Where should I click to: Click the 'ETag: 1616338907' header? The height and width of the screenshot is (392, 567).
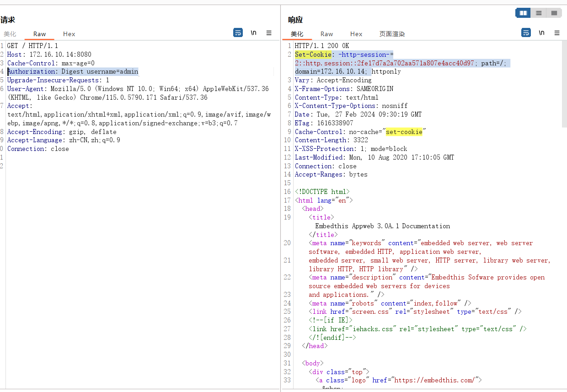324,123
